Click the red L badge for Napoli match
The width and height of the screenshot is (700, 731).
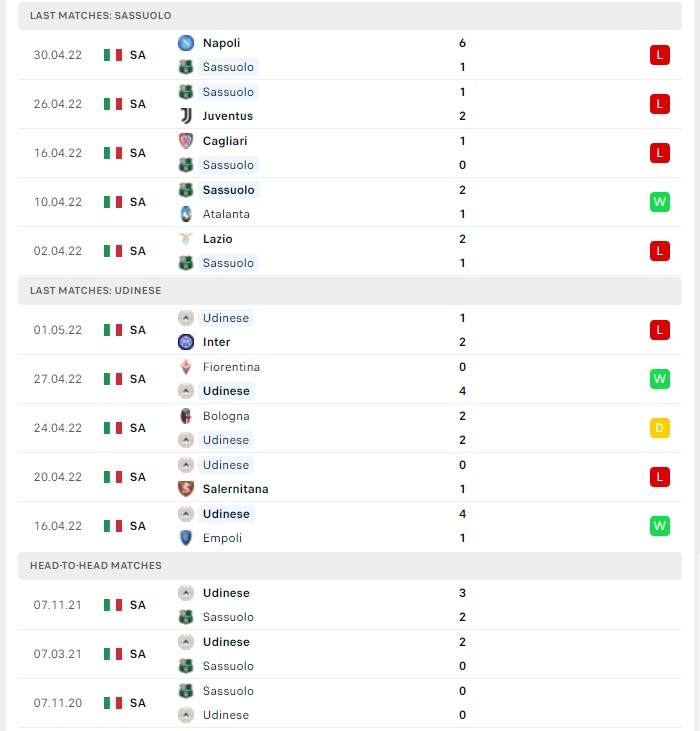(x=659, y=55)
